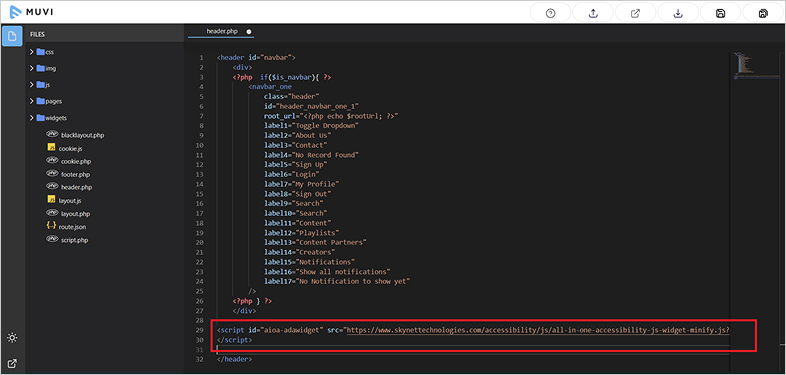Click the css folder icon
Viewport: 786px width, 375px height.
pos(41,52)
